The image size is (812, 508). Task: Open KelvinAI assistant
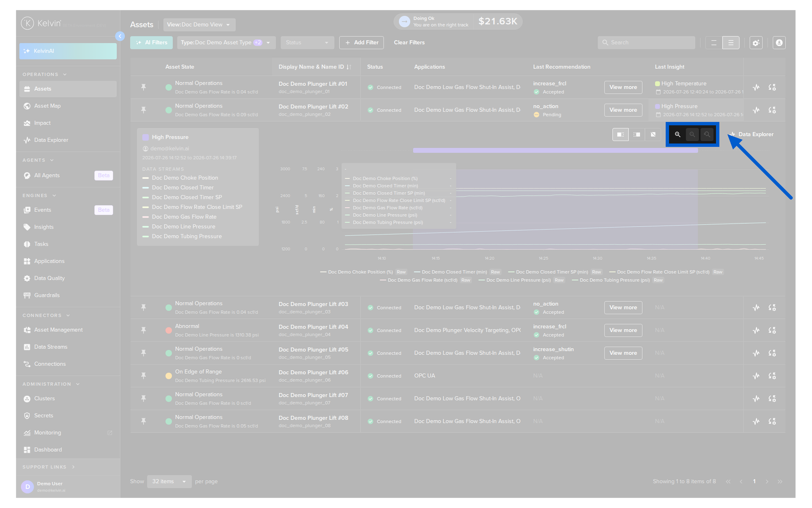point(68,51)
